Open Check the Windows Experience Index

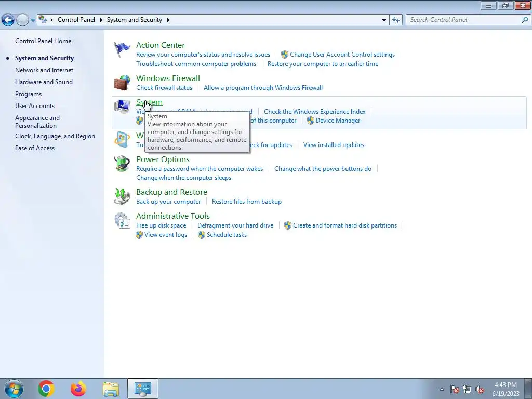(314, 111)
